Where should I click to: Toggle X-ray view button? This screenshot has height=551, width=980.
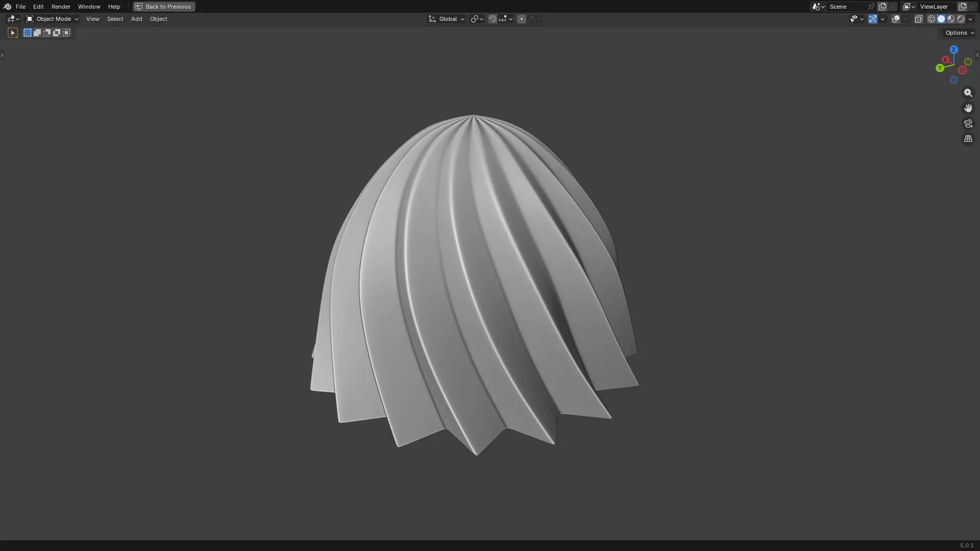[918, 19]
